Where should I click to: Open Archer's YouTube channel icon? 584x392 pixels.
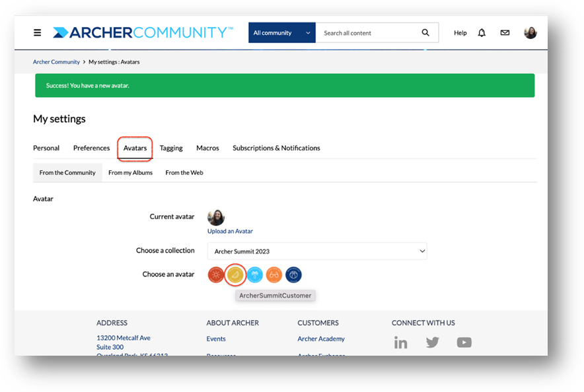point(464,342)
